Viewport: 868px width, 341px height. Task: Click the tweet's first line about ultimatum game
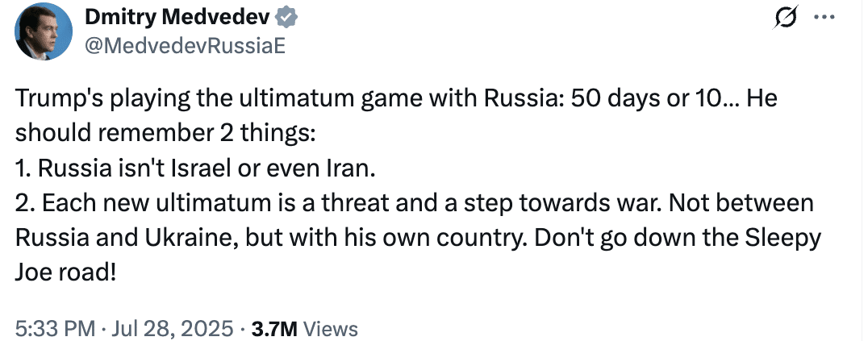[396, 99]
